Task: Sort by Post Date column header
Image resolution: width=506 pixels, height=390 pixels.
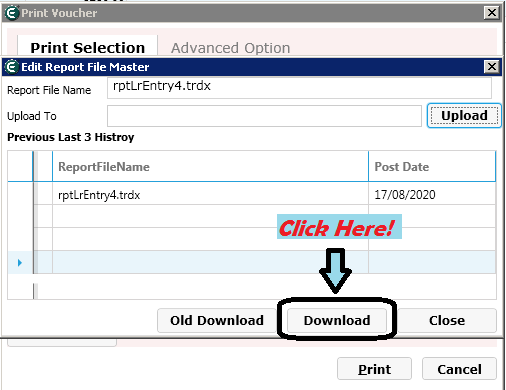Action: [432, 166]
